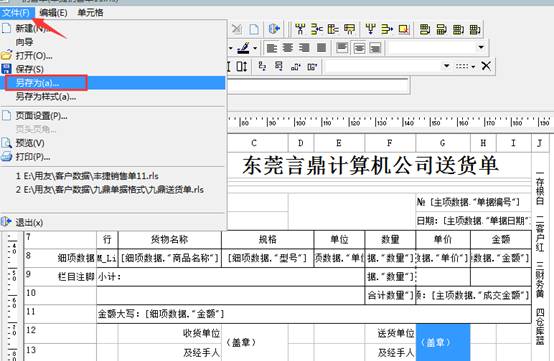Choose 预览(V) print preview

(x=30, y=143)
